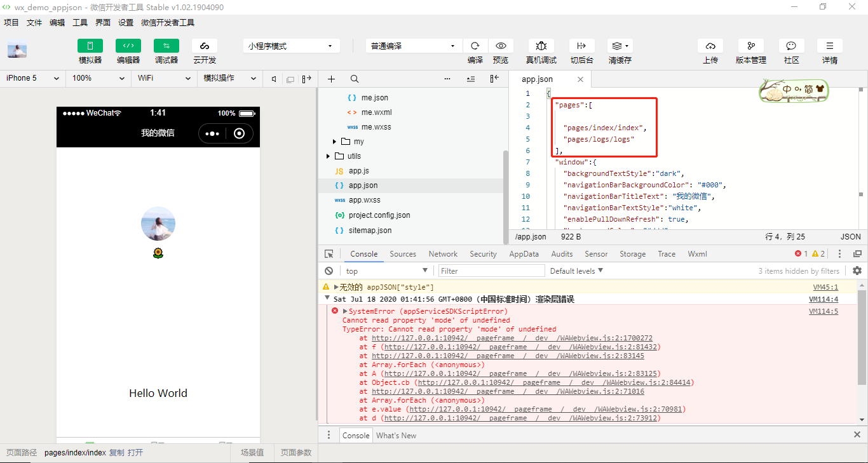Toggle simulator sound mute icon

coord(274,79)
